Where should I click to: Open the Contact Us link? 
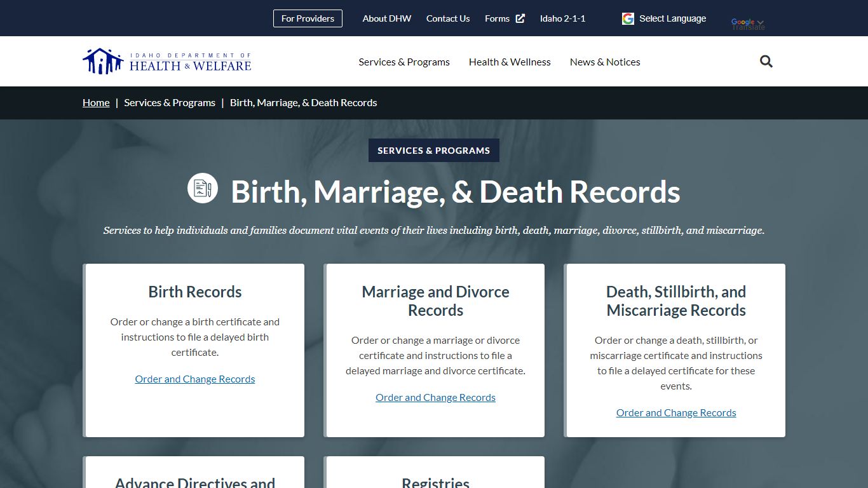coord(448,18)
